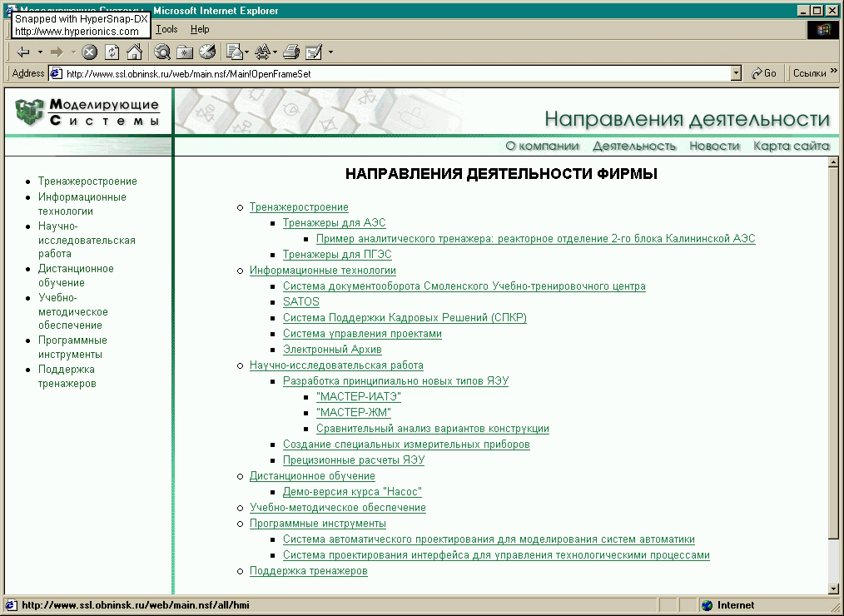Print the page with Print icon
Image resolution: width=844 pixels, height=616 pixels.
tap(290, 52)
